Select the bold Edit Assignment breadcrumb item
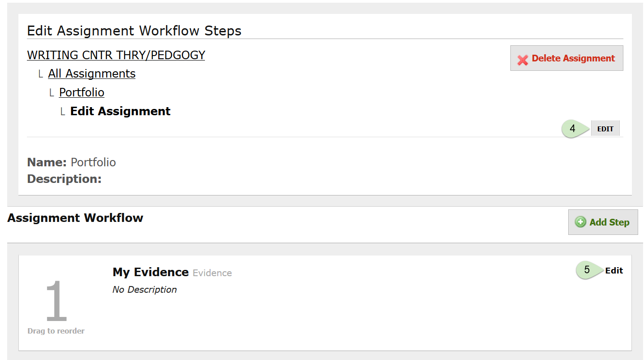Image resolution: width=644 pixels, height=360 pixels. pos(121,111)
